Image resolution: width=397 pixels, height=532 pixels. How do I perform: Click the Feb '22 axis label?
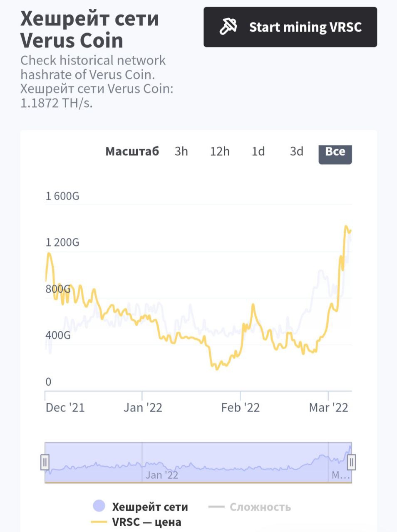tap(241, 407)
